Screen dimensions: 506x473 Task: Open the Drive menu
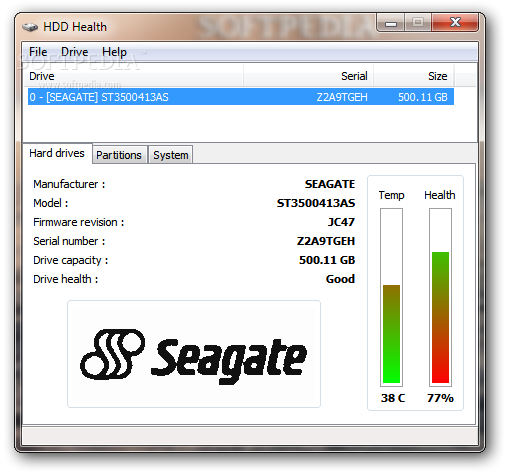(x=75, y=52)
